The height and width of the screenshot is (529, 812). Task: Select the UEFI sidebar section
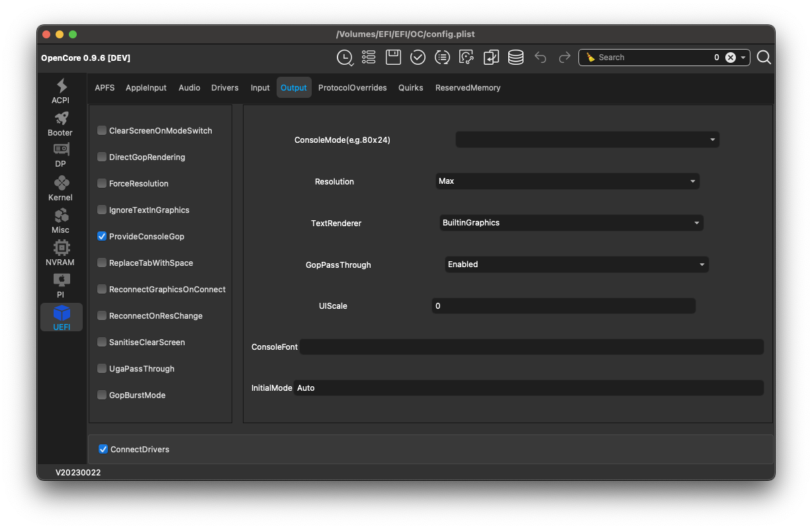[62, 317]
